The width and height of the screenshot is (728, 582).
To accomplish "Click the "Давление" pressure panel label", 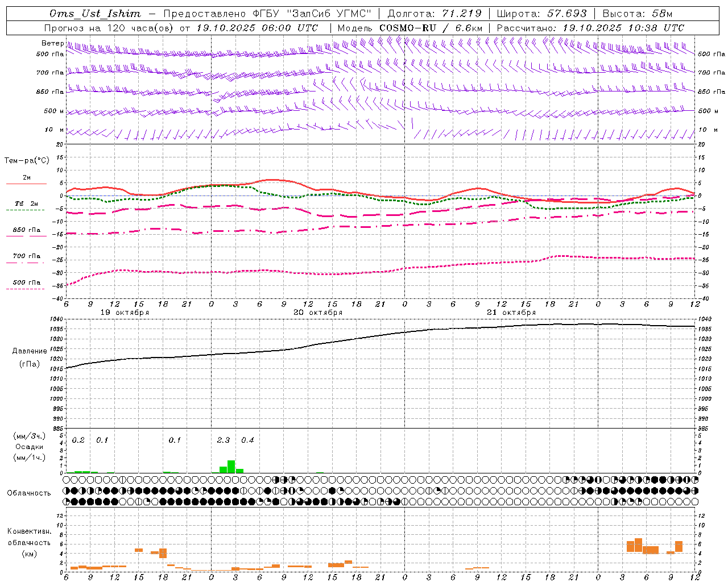I will [30, 351].
